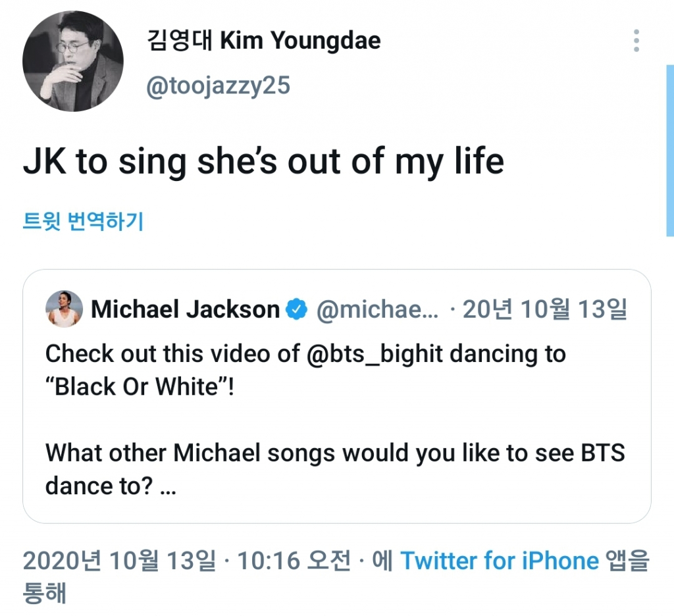
Task: Click the Michael Jackson name in quoted tweet
Action: [186, 309]
